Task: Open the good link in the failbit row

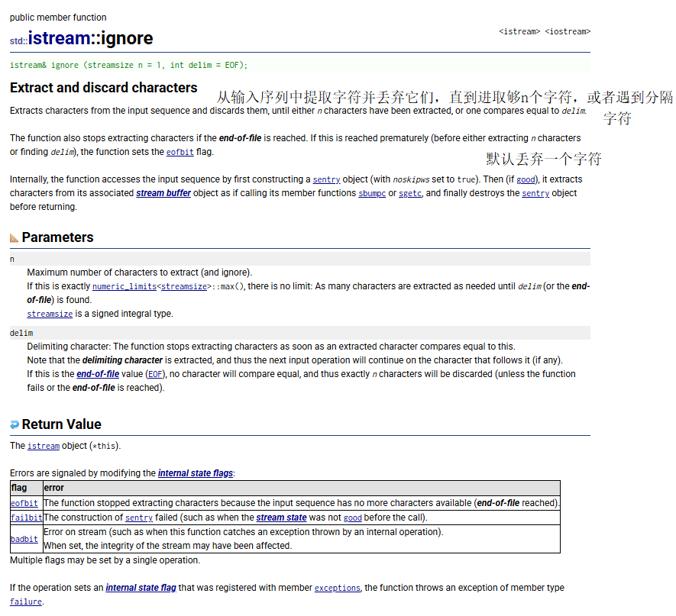Action: [353, 518]
